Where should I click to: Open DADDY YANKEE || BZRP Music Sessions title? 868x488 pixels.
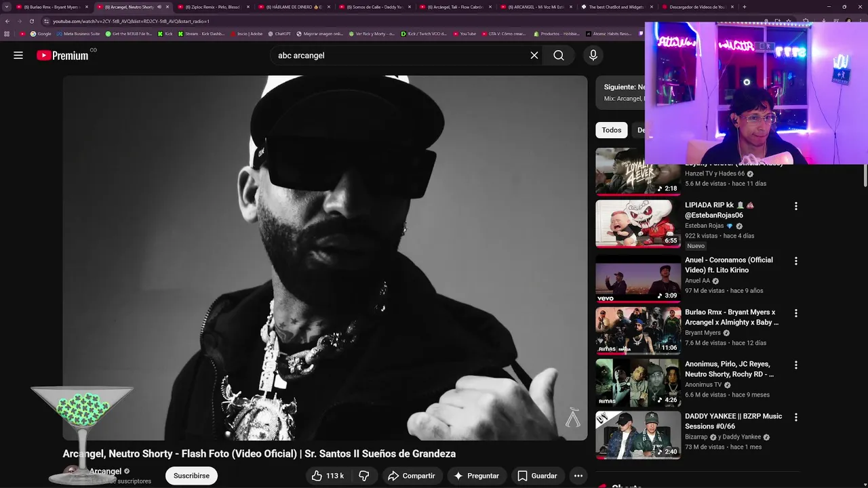(x=733, y=421)
